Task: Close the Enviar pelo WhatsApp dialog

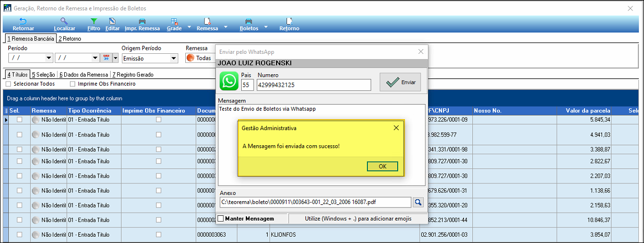Action: [x=421, y=51]
